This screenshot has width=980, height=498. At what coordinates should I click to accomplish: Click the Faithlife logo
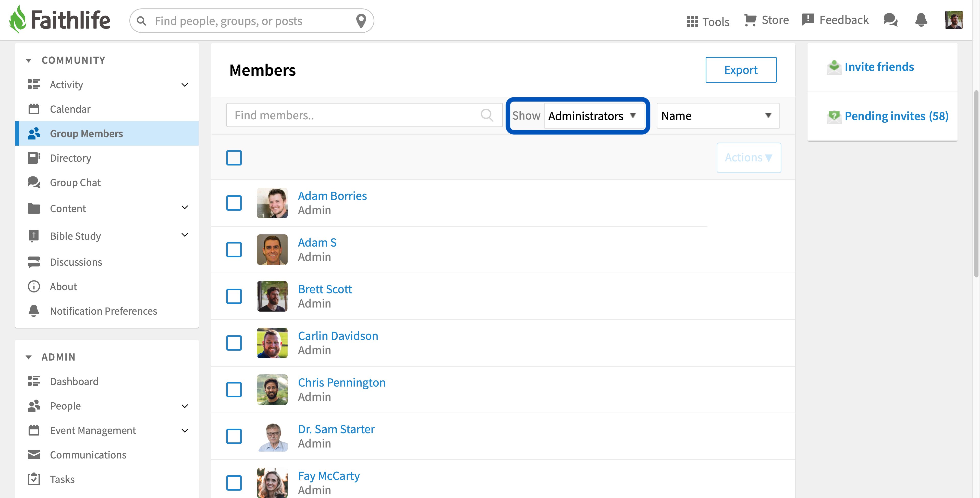(x=60, y=20)
